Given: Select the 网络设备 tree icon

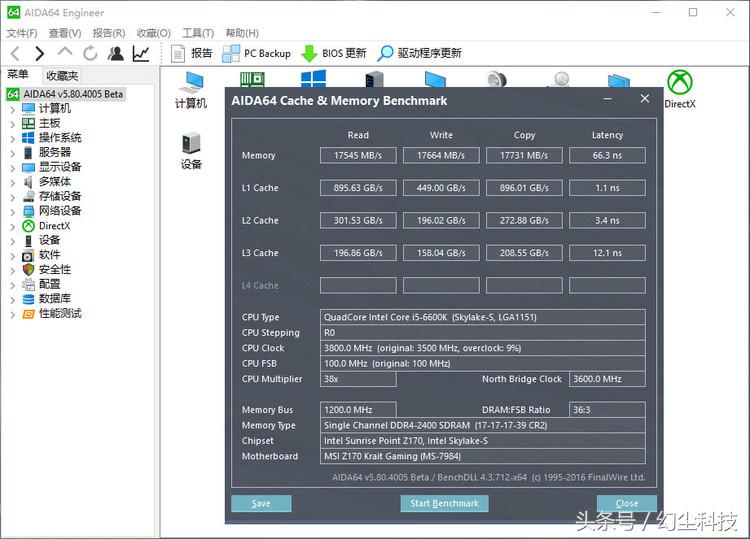Looking at the screenshot, I should [28, 211].
